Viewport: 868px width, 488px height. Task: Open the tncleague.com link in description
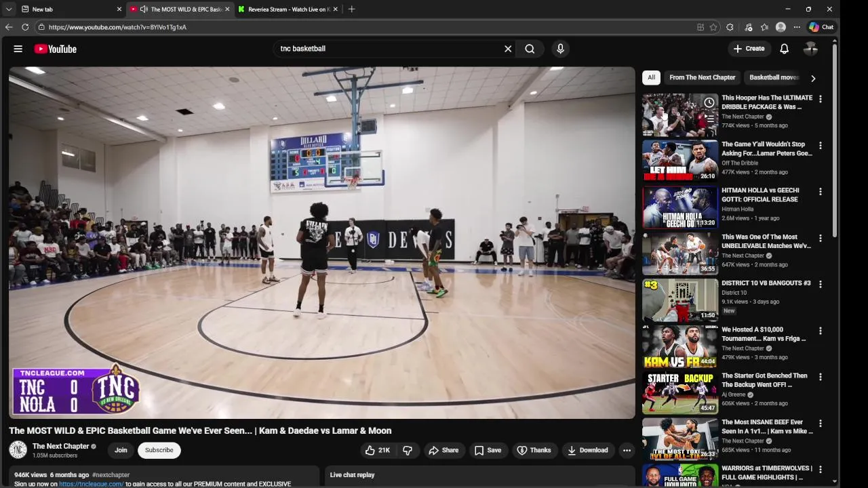click(x=92, y=484)
